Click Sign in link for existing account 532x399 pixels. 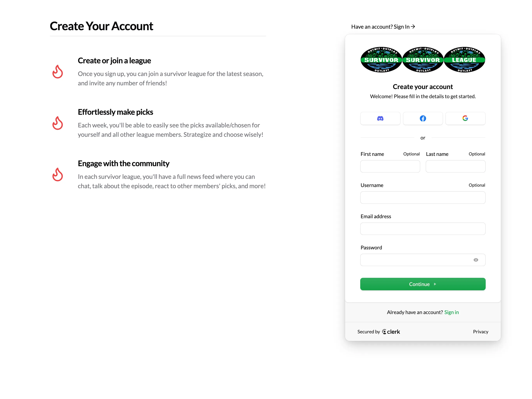click(452, 312)
